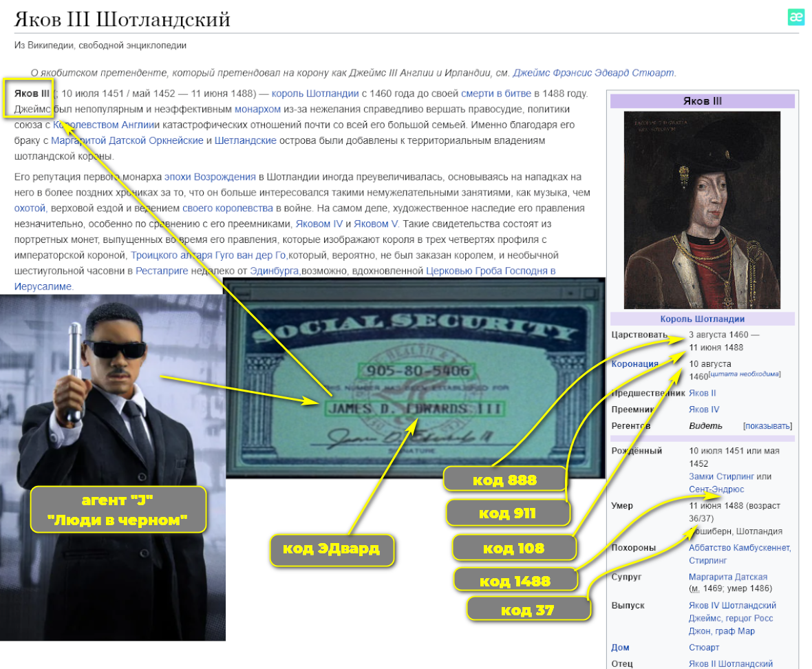Open the охотой link
Screen dimensions: 812x669
[x=30, y=208]
